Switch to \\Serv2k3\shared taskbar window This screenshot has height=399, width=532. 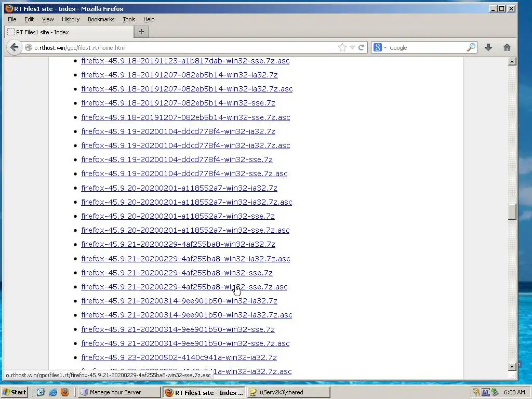tap(288, 392)
